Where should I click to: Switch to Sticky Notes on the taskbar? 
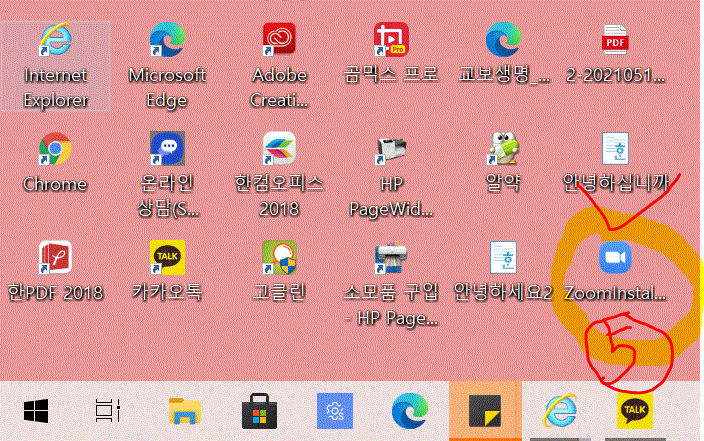click(x=485, y=411)
